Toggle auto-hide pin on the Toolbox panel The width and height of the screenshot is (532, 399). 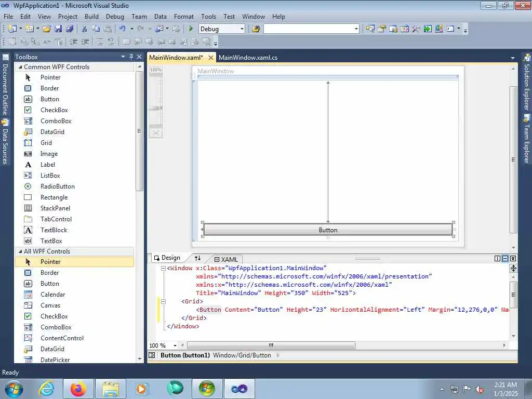click(131, 57)
